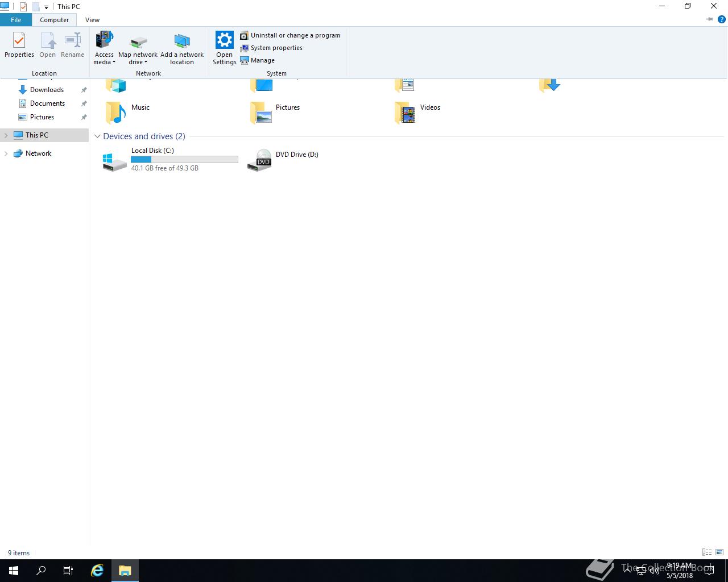
Task: Select Downloads in the navigation pane
Action: (47, 90)
